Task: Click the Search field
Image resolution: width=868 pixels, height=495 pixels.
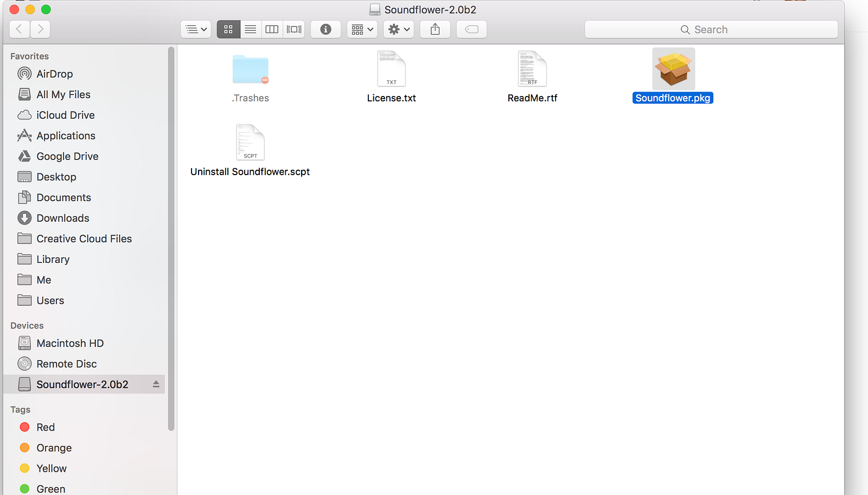Action: 711,29
